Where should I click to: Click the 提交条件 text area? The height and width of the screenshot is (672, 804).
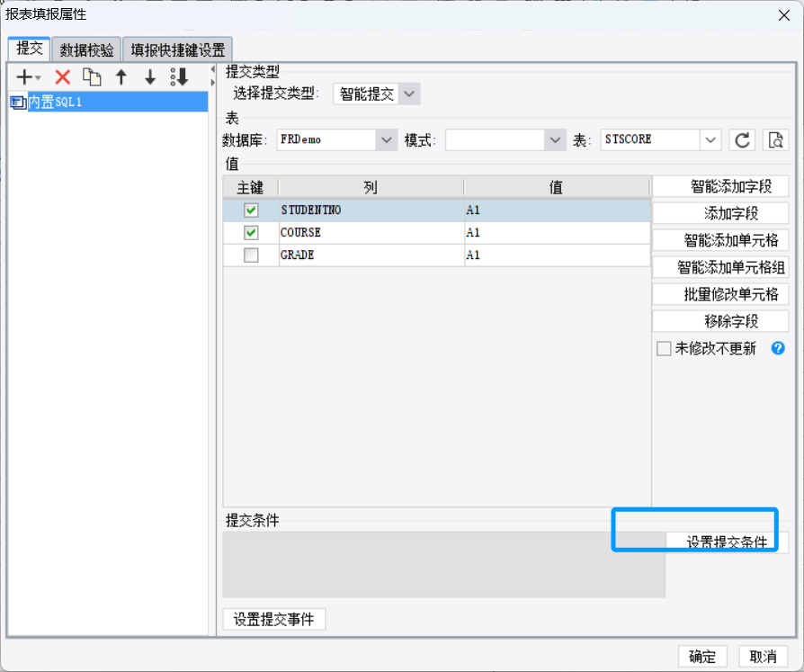(x=444, y=564)
